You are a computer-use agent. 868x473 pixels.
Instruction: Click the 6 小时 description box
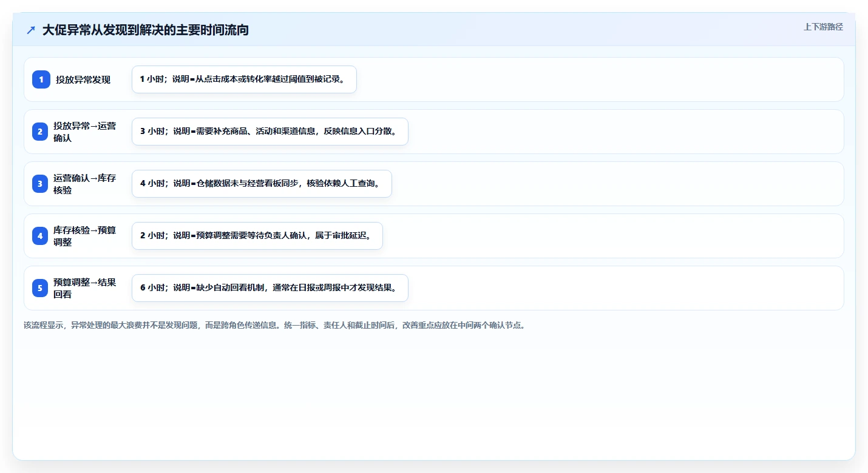coord(270,288)
